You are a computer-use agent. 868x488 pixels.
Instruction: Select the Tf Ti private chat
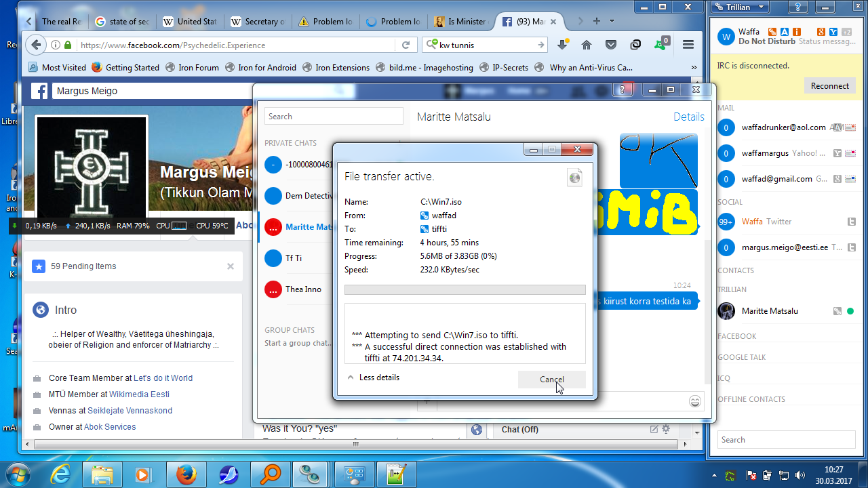pyautogui.click(x=294, y=258)
